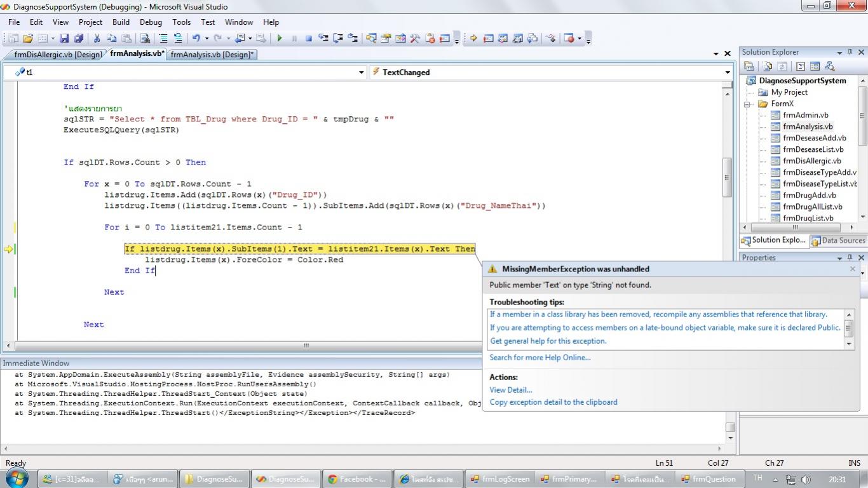Click the taskbar clock showing 20:31
The width and height of the screenshot is (868, 488).
837,480
